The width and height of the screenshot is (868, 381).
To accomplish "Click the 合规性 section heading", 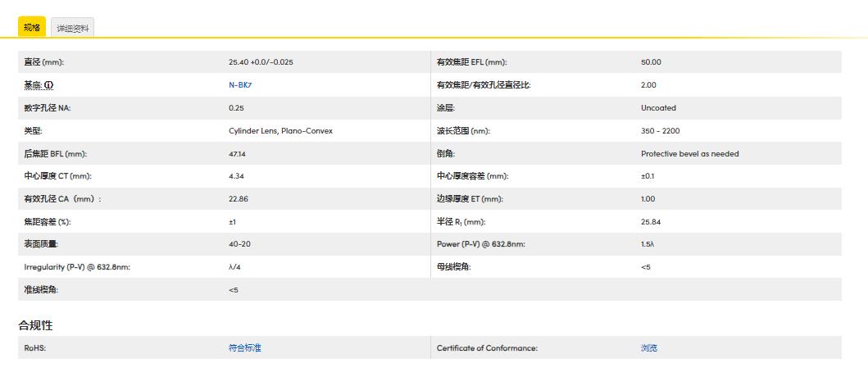I will 35,325.
